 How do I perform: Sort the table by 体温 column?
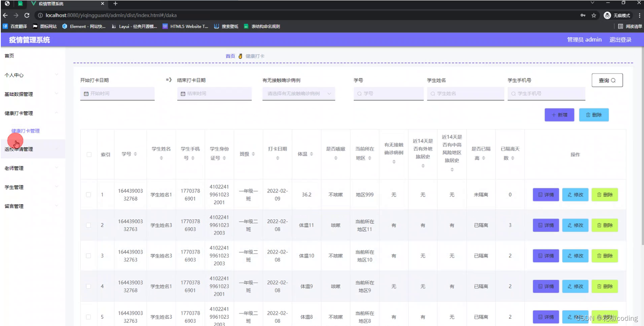pos(311,154)
